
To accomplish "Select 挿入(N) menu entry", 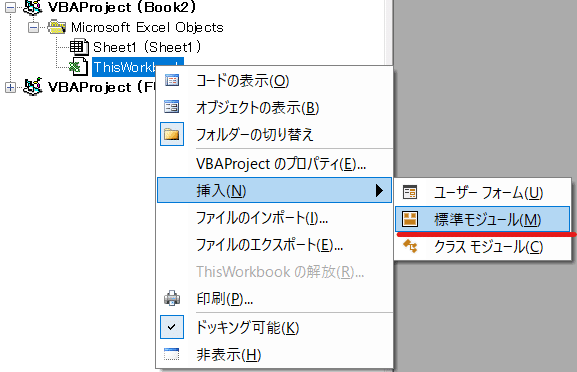I will pos(275,190).
